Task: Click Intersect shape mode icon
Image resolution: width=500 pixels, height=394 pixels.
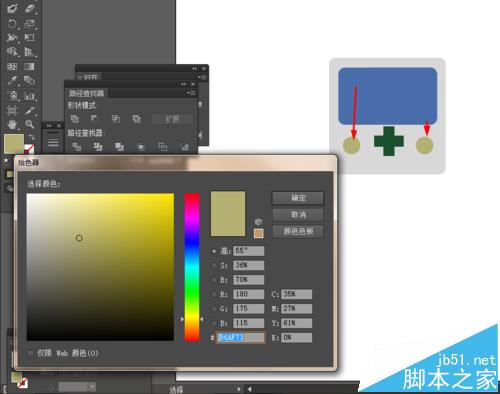Action: click(x=116, y=119)
